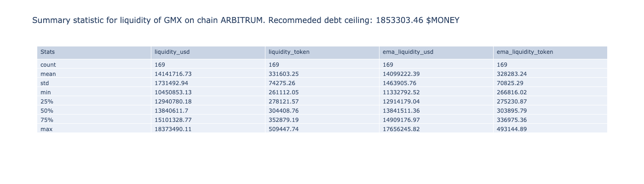Viewport: 644px width, 184px height.
Task: Select 75% ema_liquidity_usd value 14909176.97
Action: pos(401,120)
